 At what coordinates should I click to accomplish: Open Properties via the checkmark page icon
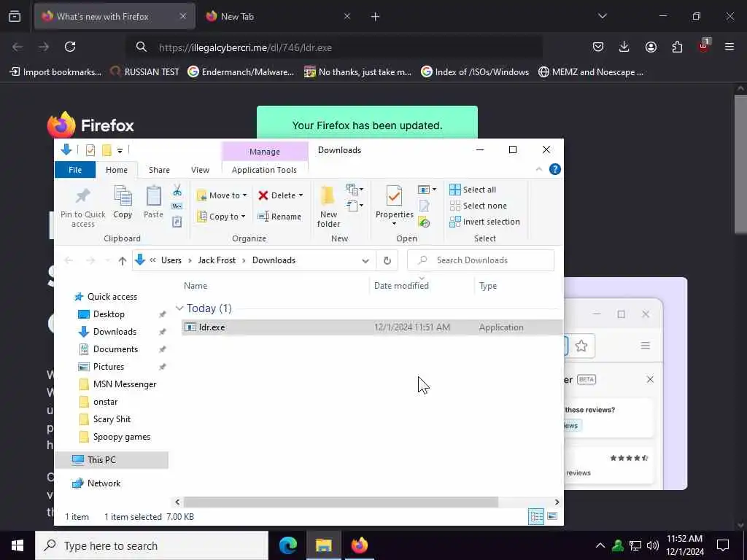pos(395,196)
